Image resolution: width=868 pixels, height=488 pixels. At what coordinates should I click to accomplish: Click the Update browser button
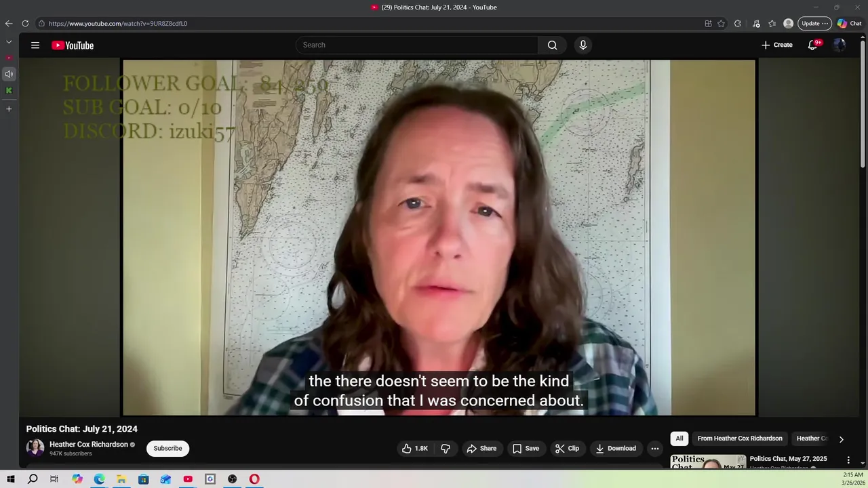pos(814,24)
